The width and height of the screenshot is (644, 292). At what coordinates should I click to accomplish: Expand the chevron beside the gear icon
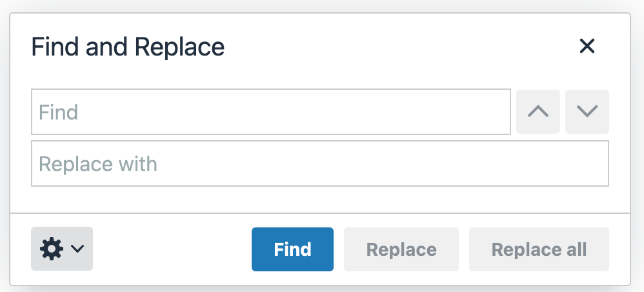(77, 249)
